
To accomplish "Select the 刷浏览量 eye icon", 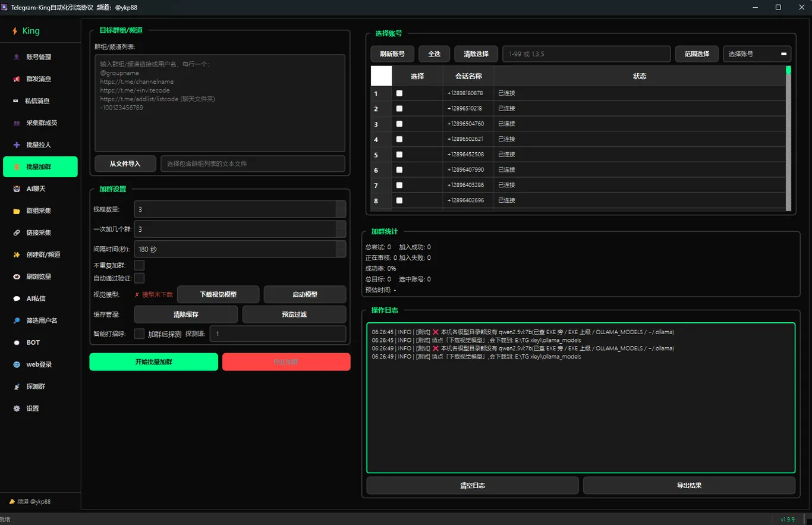I will point(17,276).
